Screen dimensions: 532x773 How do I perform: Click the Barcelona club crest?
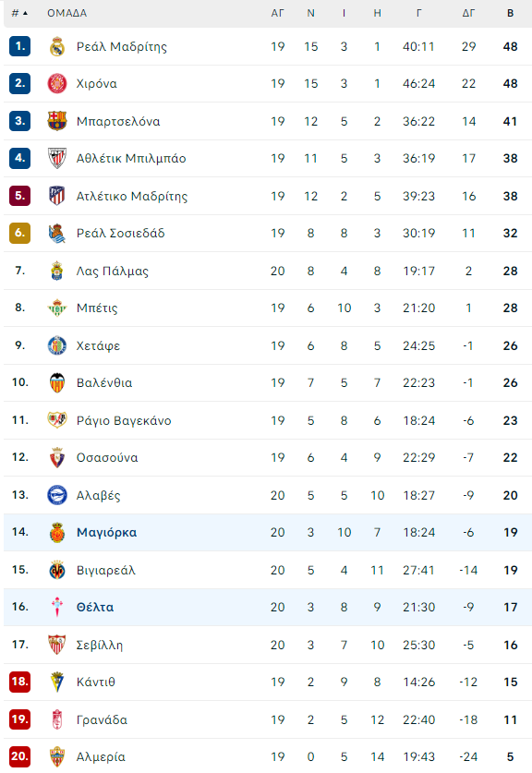pyautogui.click(x=56, y=121)
